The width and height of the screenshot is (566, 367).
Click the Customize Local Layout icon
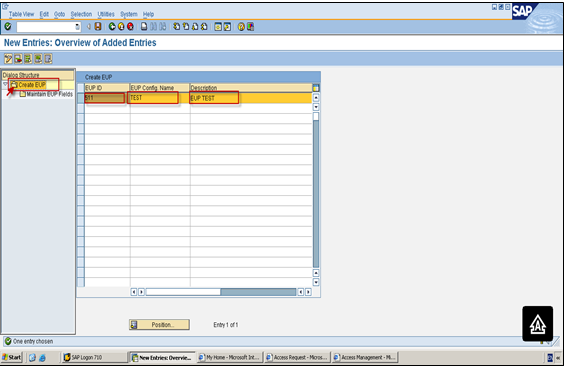tap(250, 26)
